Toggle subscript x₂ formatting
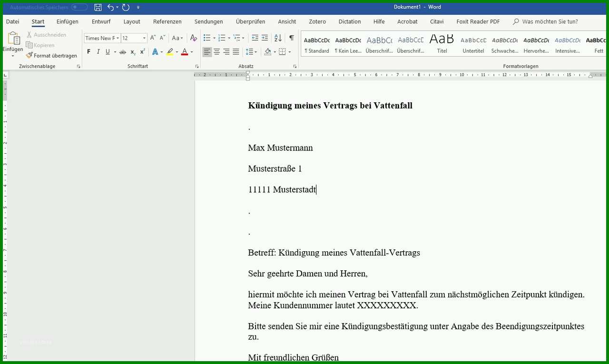 [133, 52]
